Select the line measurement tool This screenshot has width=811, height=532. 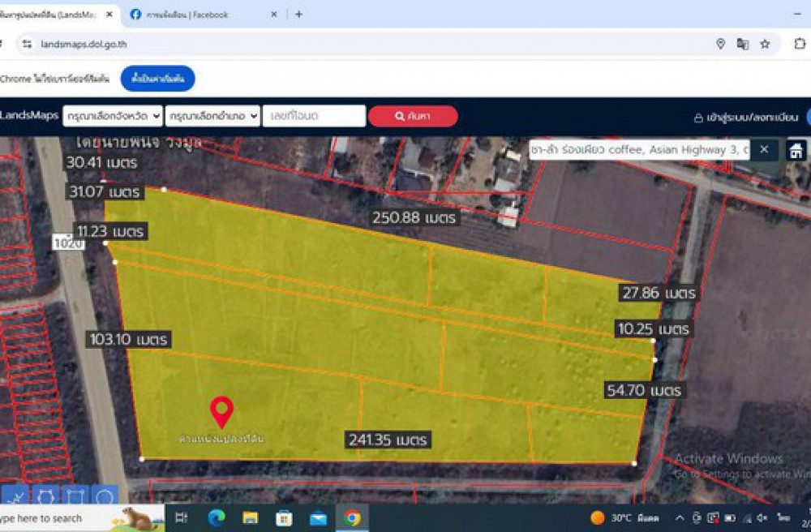point(15,497)
